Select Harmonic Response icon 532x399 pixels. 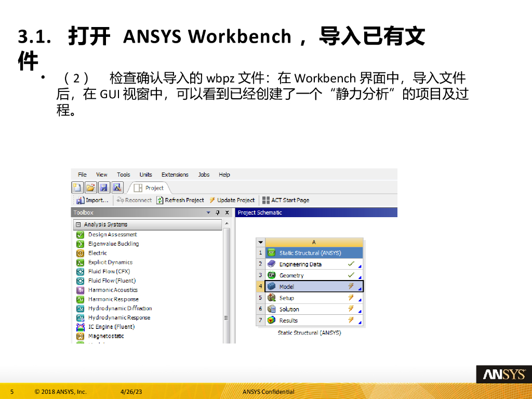(x=80, y=299)
